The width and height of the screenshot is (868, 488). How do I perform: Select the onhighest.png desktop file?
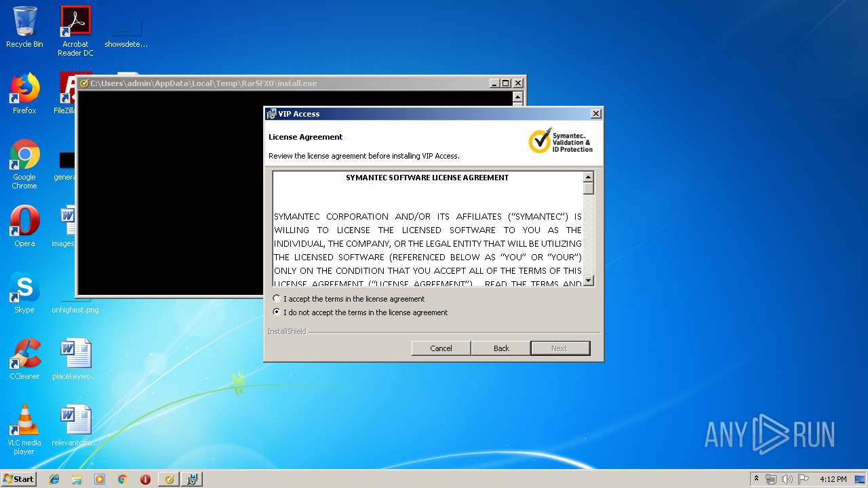coord(75,309)
